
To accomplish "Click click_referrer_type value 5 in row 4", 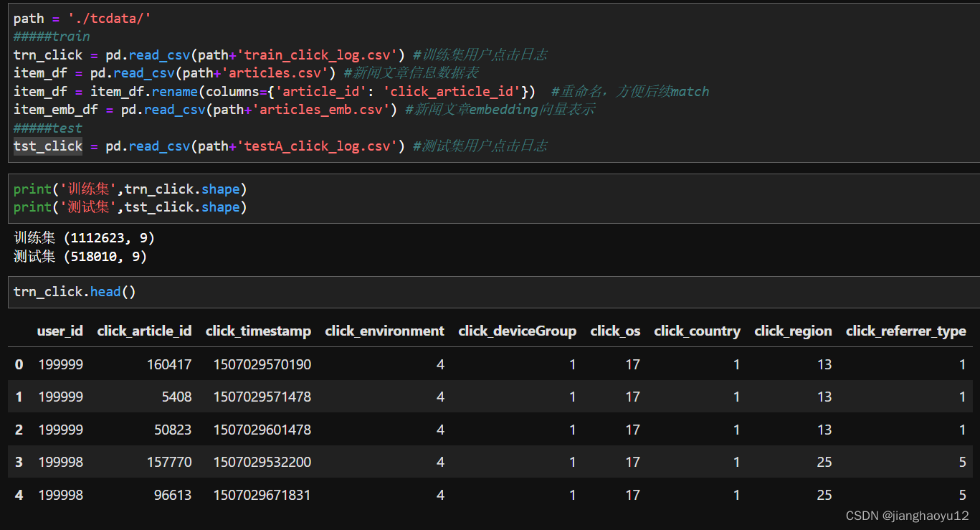I will (x=962, y=495).
